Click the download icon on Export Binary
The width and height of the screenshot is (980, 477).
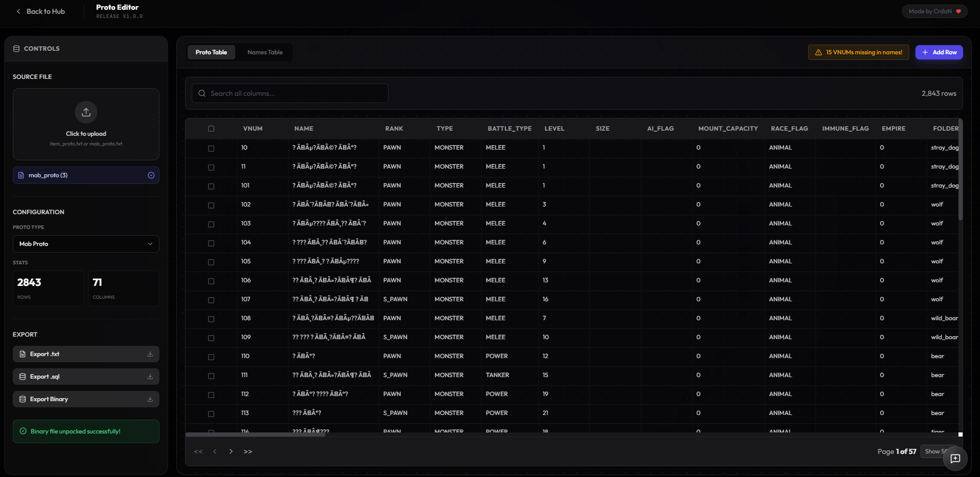pyautogui.click(x=150, y=399)
